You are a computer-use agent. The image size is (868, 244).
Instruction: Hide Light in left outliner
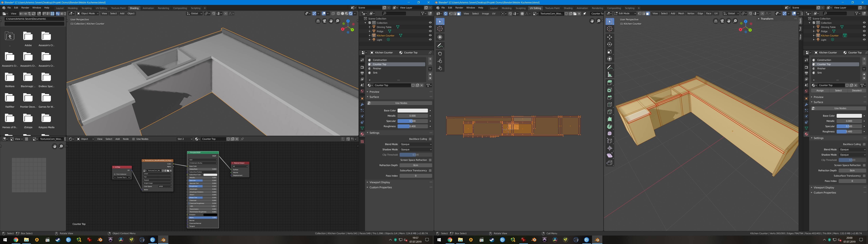pyautogui.click(x=430, y=39)
